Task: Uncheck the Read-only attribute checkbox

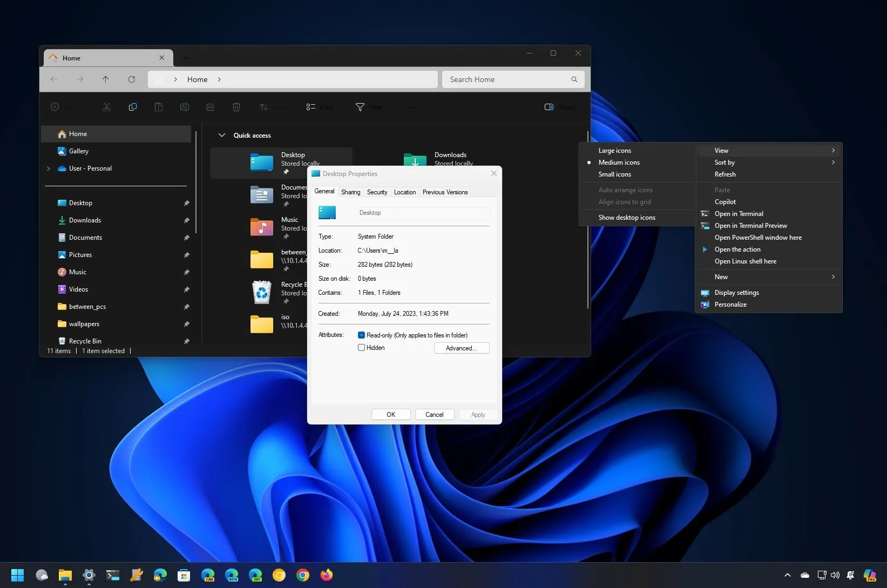Action: tap(361, 335)
